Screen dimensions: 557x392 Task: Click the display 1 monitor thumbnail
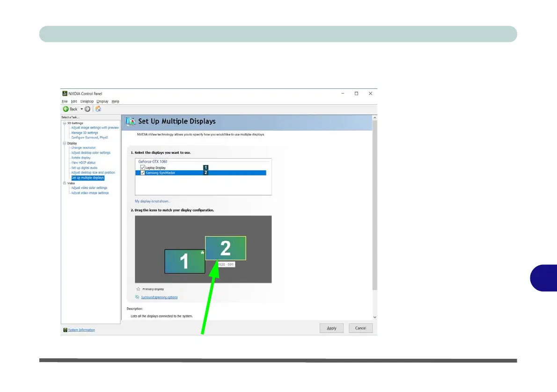coord(185,261)
